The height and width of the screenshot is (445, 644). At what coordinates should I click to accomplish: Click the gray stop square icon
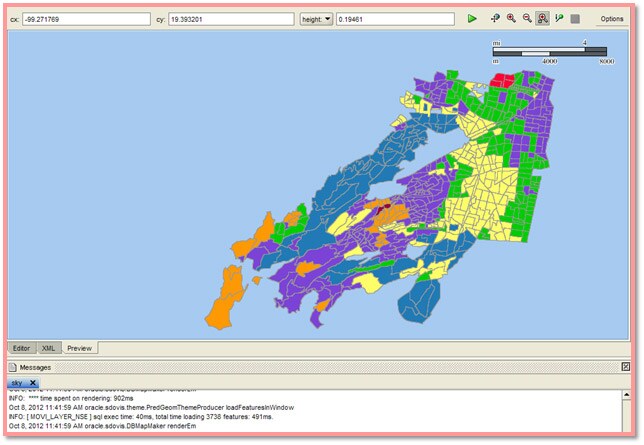[x=575, y=19]
